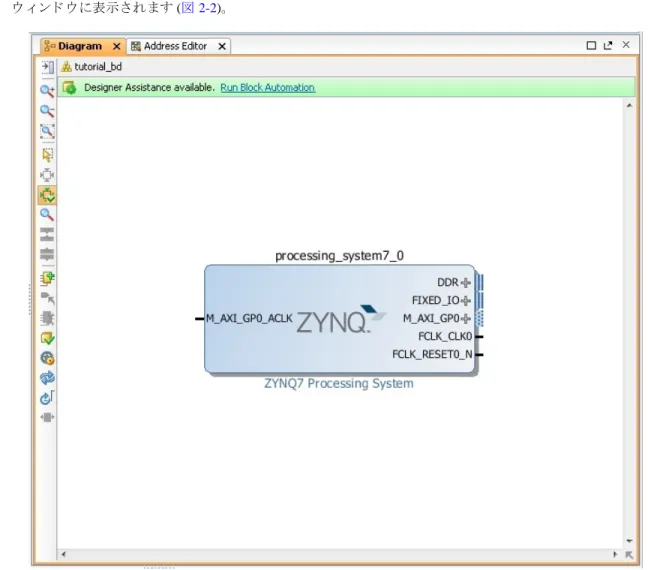Click the vertical scrollbar down arrow
The width and height of the screenshot is (648, 570).
point(629,541)
